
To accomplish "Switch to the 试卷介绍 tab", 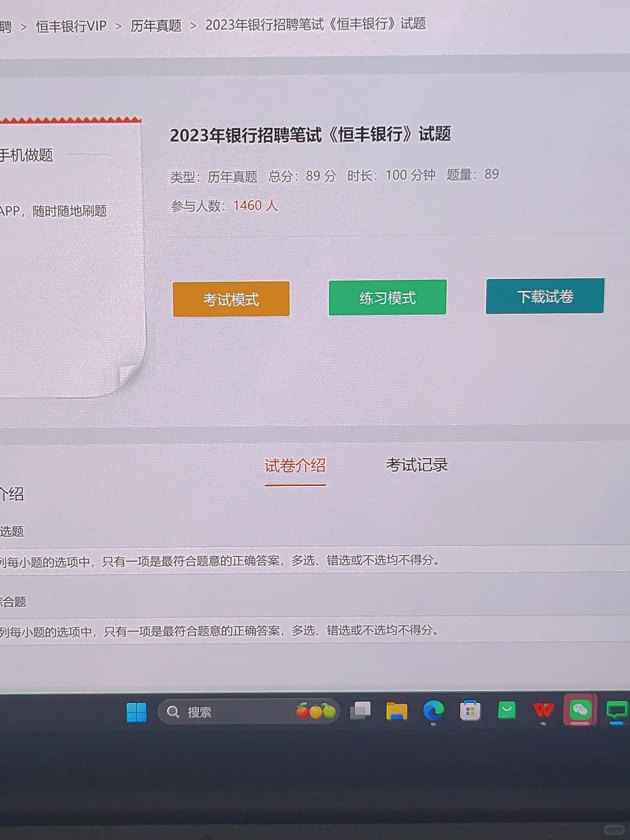I will 295,466.
